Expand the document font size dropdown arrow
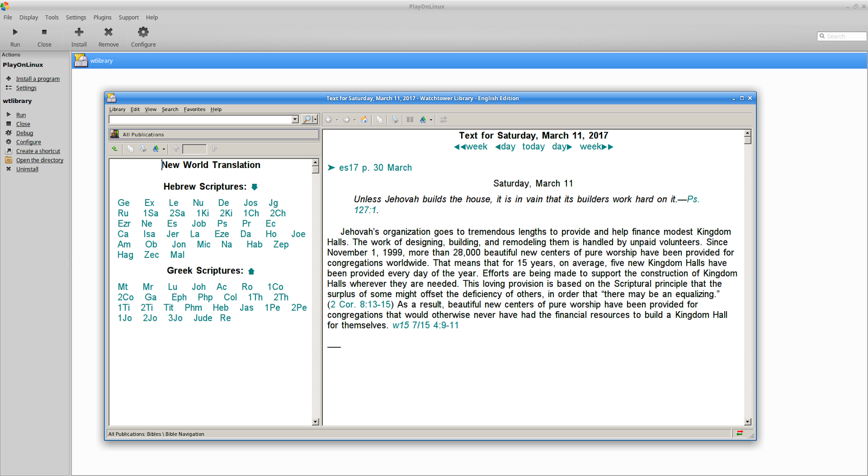This screenshot has height=476, width=868. [x=431, y=120]
